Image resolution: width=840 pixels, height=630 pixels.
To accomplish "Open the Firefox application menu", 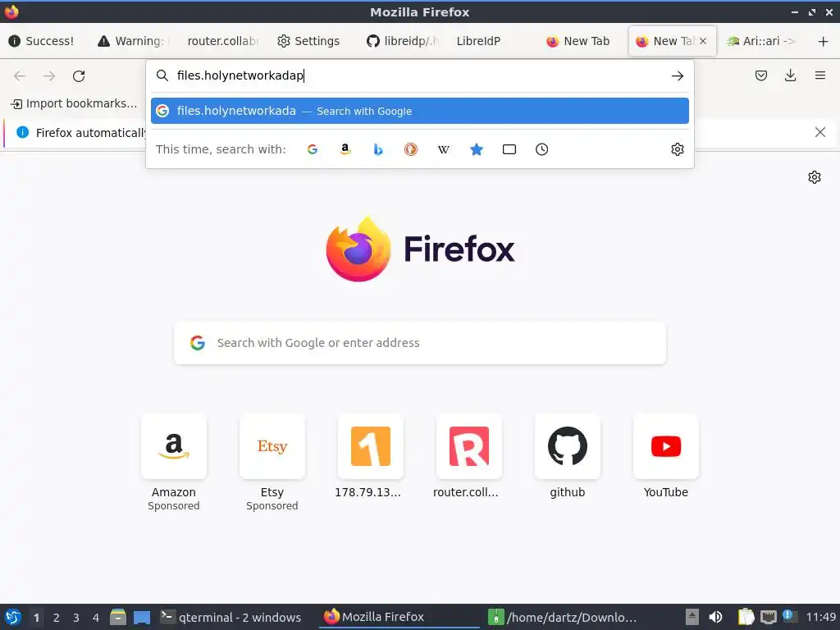I will coord(819,75).
